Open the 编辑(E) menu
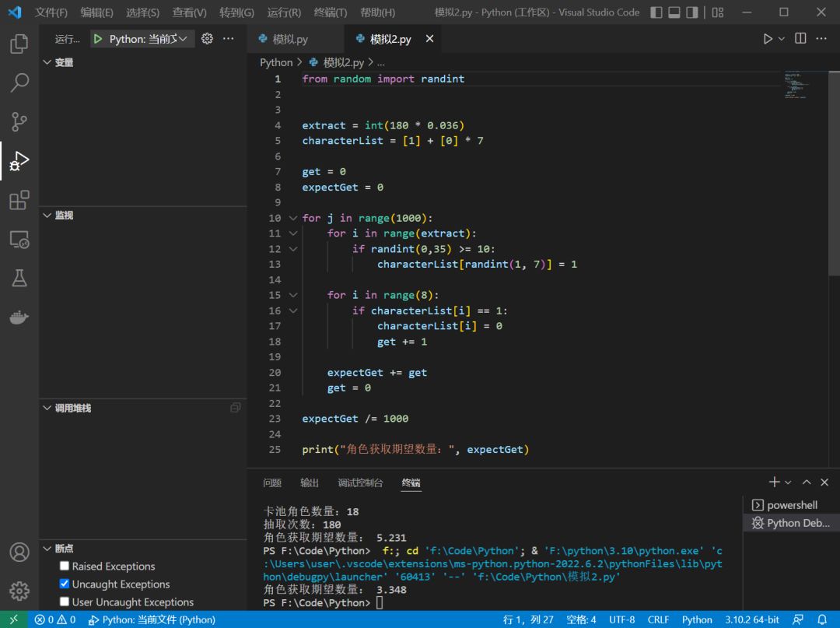 97,12
